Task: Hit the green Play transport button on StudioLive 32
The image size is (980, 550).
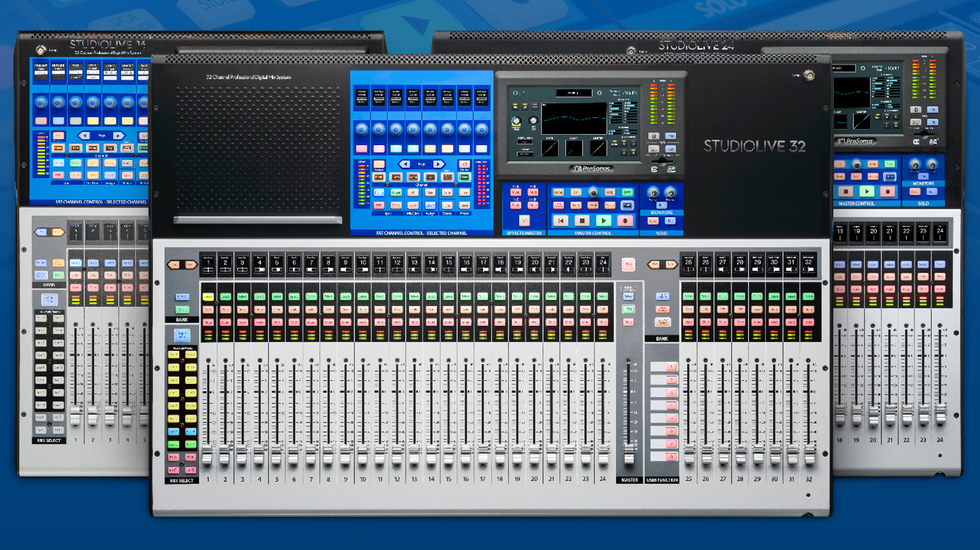Action: coord(604,221)
